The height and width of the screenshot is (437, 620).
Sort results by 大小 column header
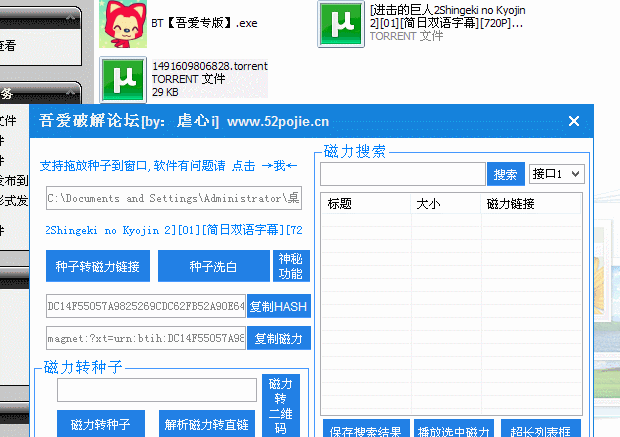click(x=446, y=204)
